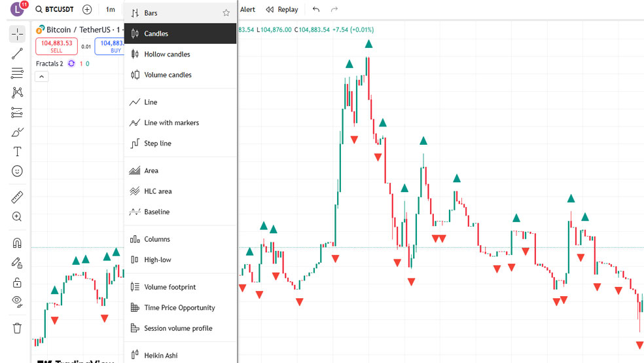This screenshot has width=644, height=363.
Task: Choose Columns chart type
Action: [x=180, y=239]
